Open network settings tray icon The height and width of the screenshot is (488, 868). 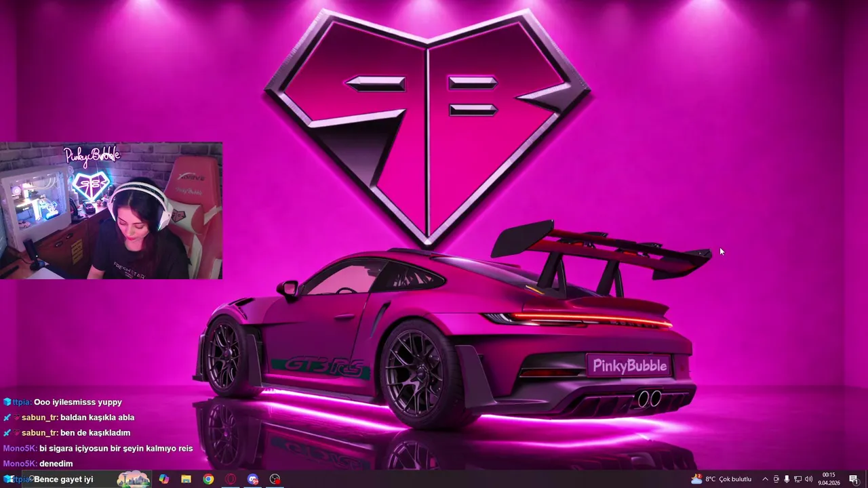pos(797,479)
